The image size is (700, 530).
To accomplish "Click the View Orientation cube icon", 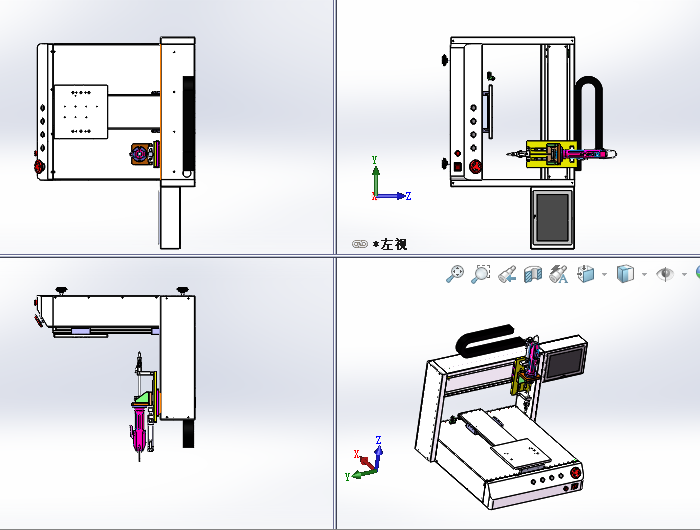I will [586, 274].
